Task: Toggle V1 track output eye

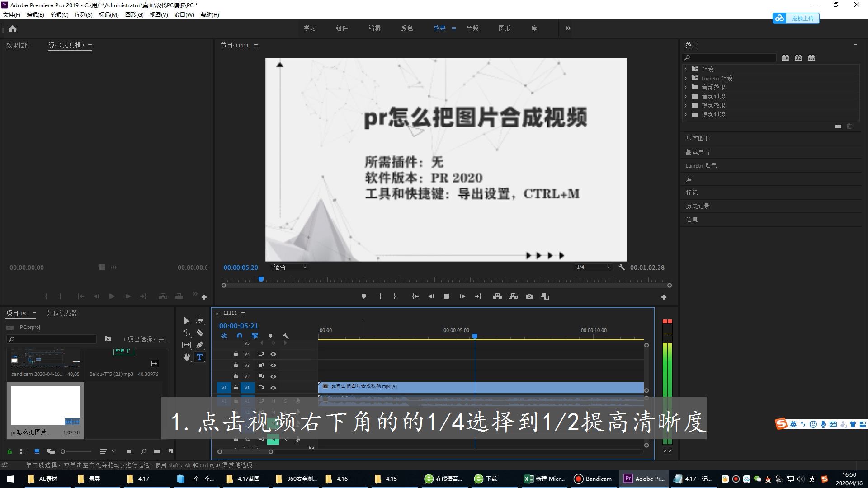Action: coord(273,388)
